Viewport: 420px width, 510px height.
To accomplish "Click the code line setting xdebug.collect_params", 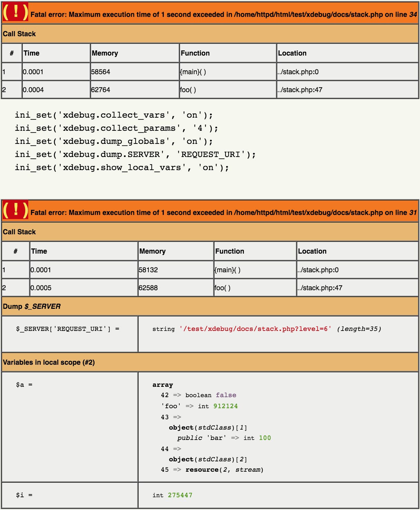I will [117, 128].
